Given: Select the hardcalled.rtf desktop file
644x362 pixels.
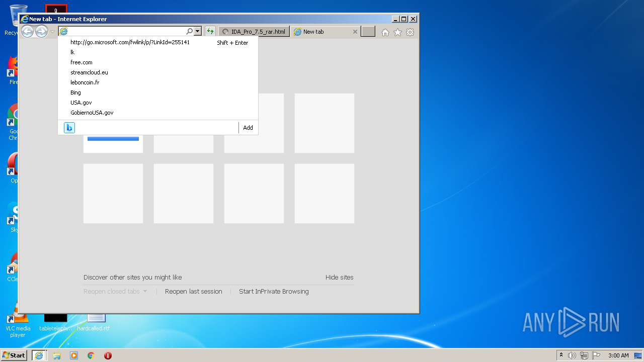Looking at the screenshot, I should tap(94, 322).
